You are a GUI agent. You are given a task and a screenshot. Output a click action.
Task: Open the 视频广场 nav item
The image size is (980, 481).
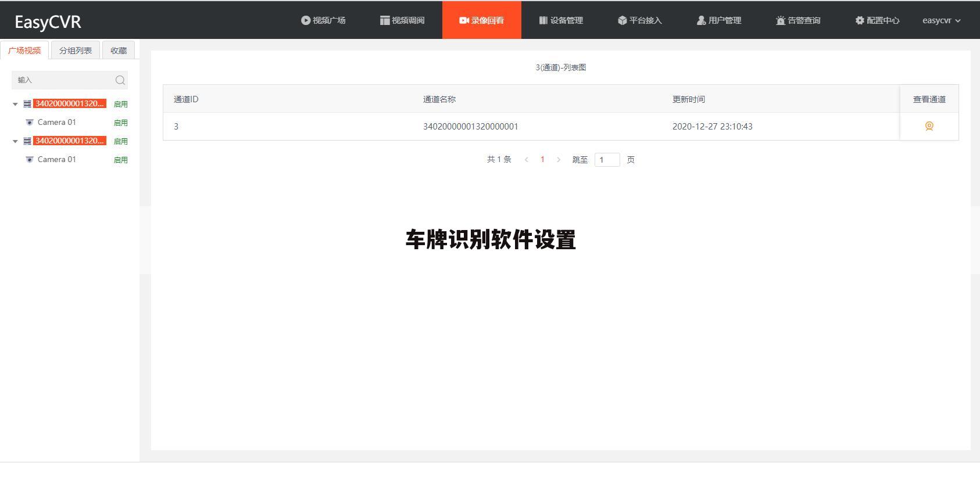point(323,20)
